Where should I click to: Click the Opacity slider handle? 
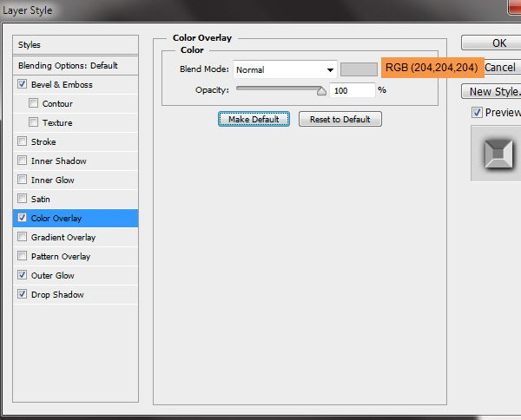tap(321, 89)
